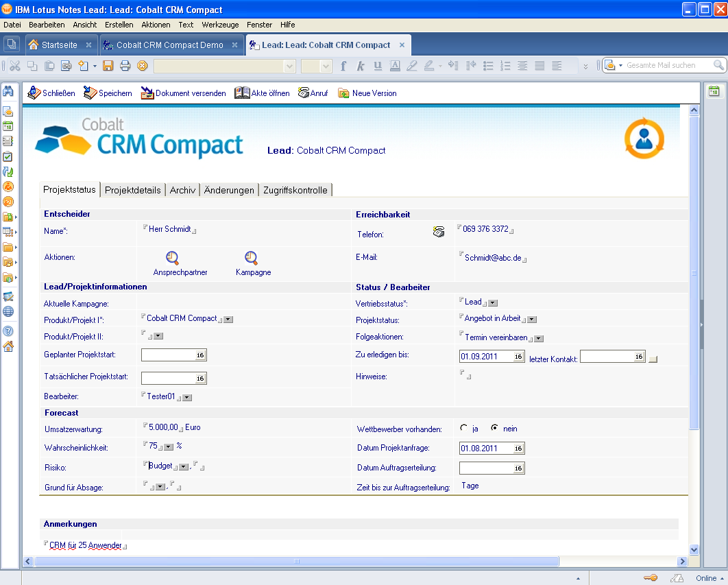Image resolution: width=728 pixels, height=585 pixels.
Task: Open date picker for Zu erledigen bis
Action: (x=518, y=357)
